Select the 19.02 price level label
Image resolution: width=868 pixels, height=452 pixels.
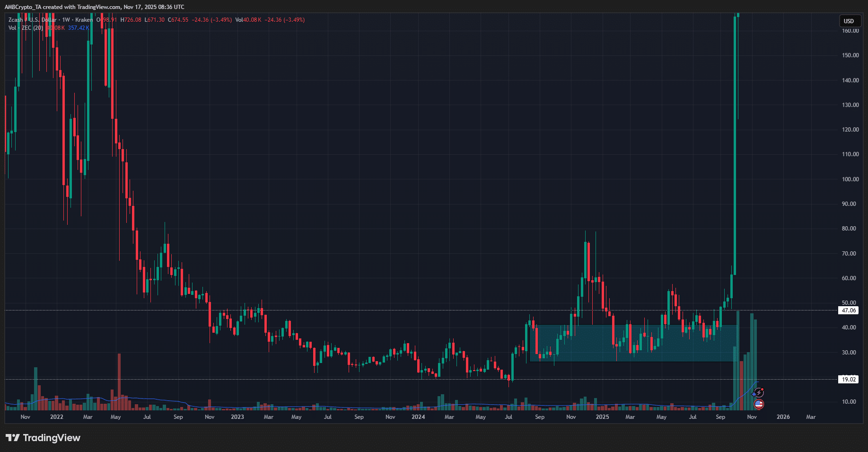[848, 379]
